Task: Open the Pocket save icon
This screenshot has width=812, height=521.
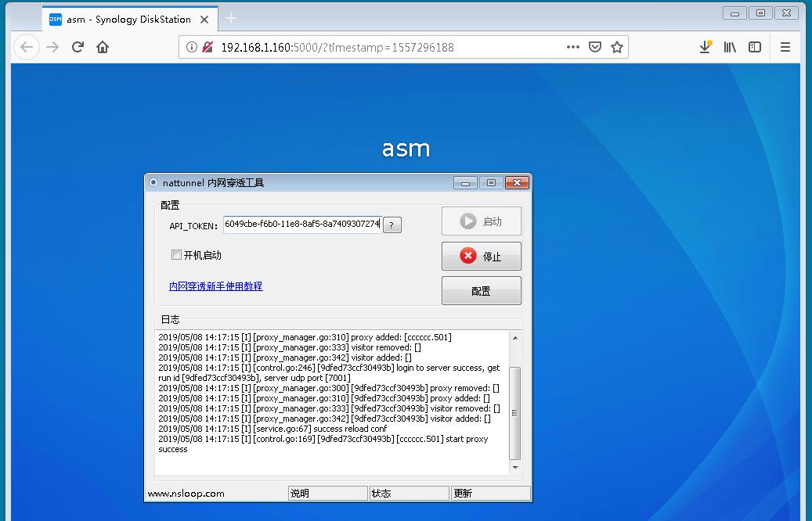Action: (595, 47)
